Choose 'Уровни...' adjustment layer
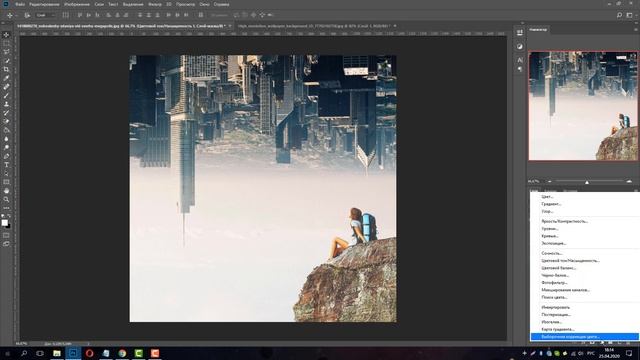 click(x=584, y=229)
